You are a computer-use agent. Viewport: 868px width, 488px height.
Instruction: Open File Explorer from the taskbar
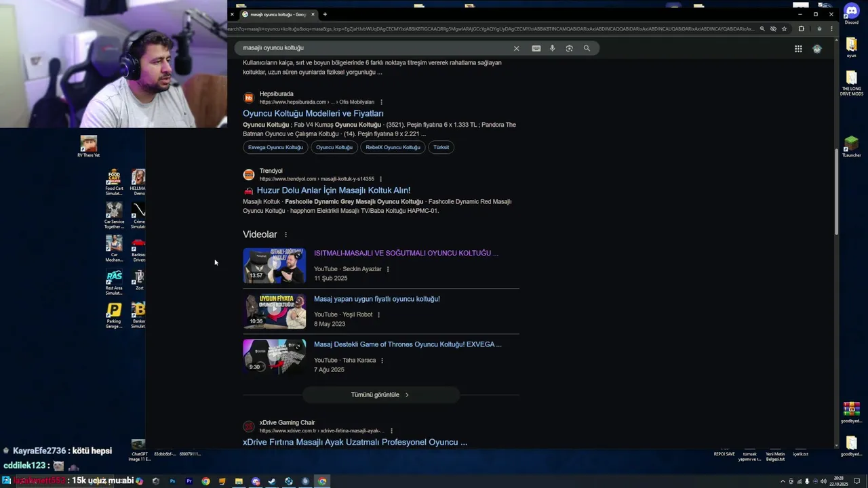click(239, 481)
